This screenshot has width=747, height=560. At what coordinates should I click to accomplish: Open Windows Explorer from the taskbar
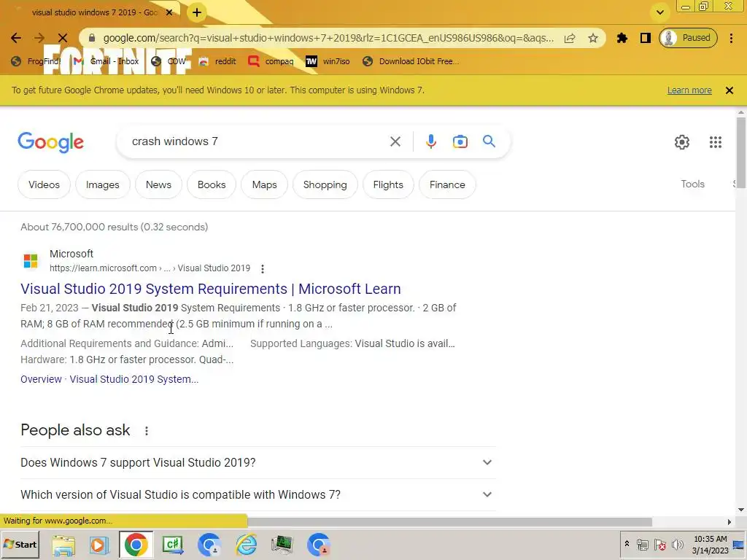[x=63, y=545]
